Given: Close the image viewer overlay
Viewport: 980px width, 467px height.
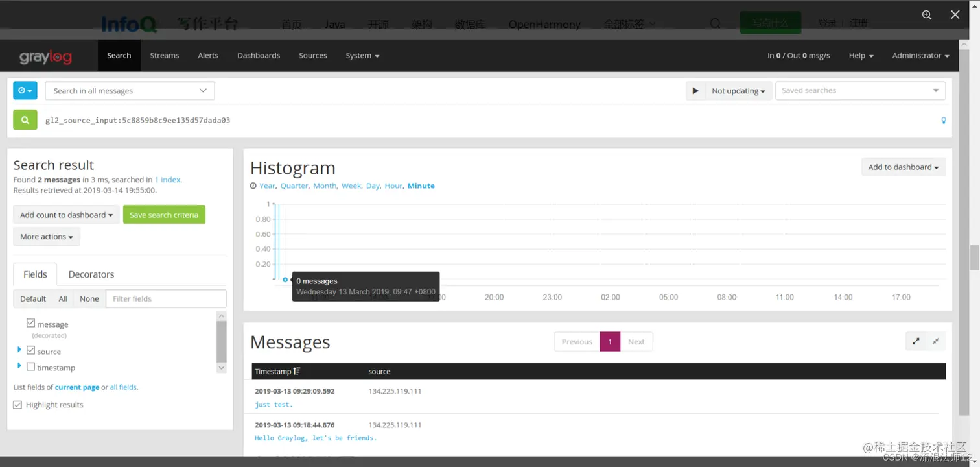Looking at the screenshot, I should (x=955, y=15).
